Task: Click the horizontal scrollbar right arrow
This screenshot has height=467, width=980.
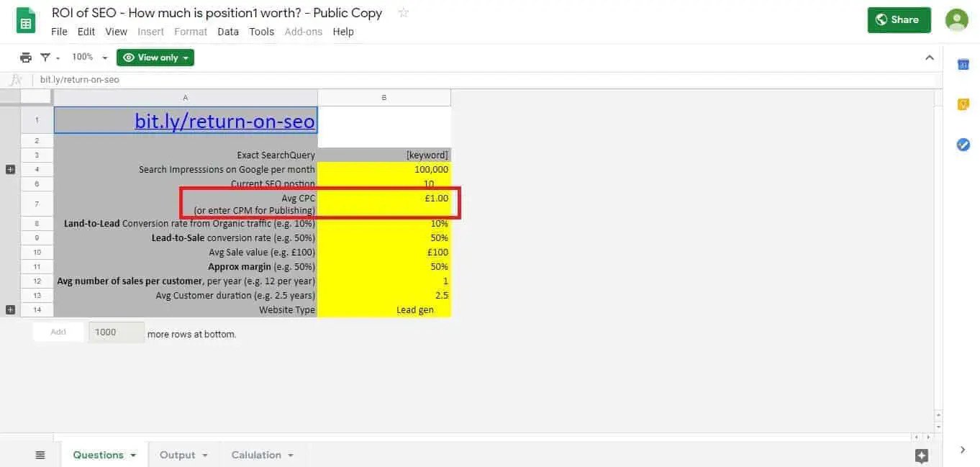Action: click(927, 437)
